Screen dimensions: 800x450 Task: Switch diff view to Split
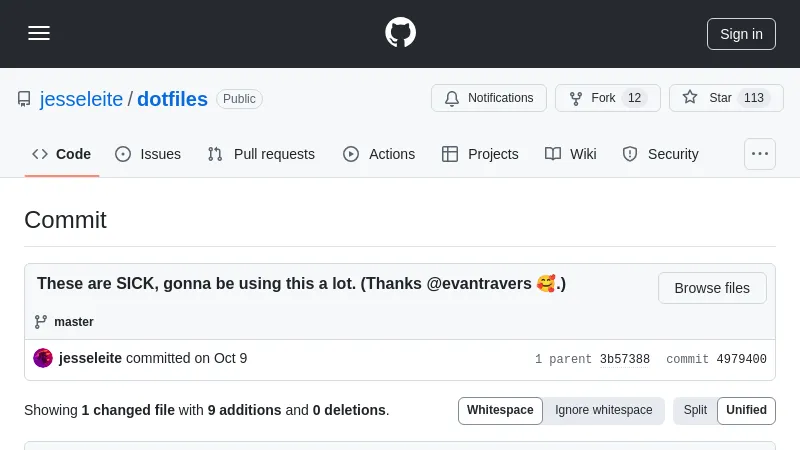pos(695,410)
